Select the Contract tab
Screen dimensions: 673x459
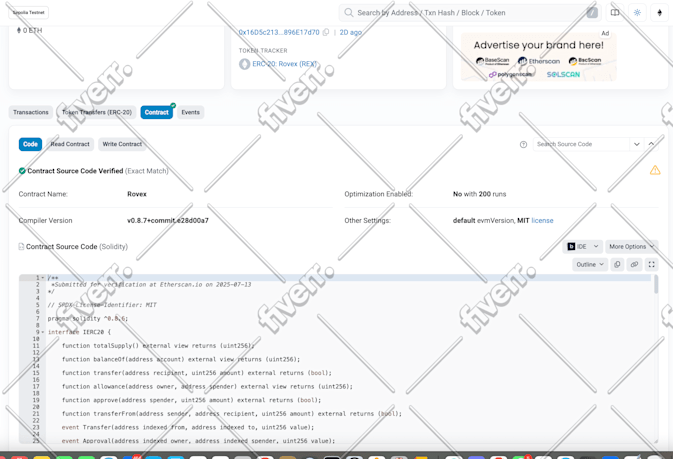point(157,112)
